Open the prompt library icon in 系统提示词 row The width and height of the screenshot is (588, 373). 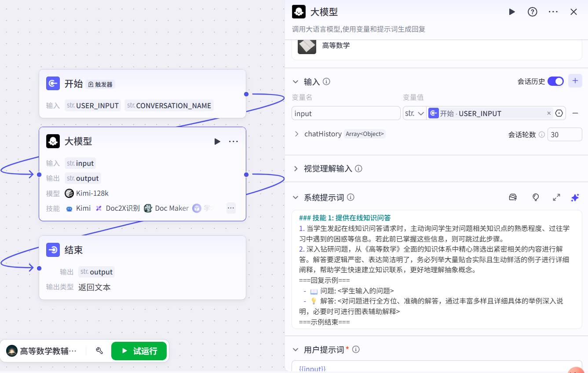click(x=513, y=197)
